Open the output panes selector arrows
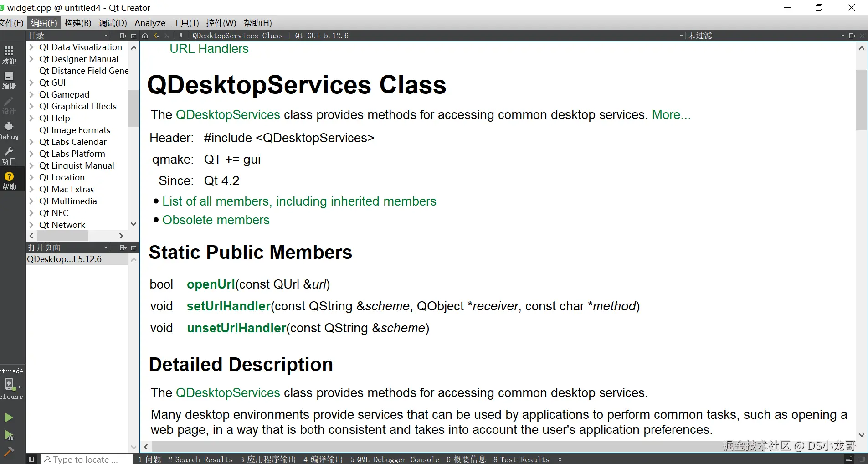Image resolution: width=868 pixels, height=464 pixels. [x=560, y=459]
